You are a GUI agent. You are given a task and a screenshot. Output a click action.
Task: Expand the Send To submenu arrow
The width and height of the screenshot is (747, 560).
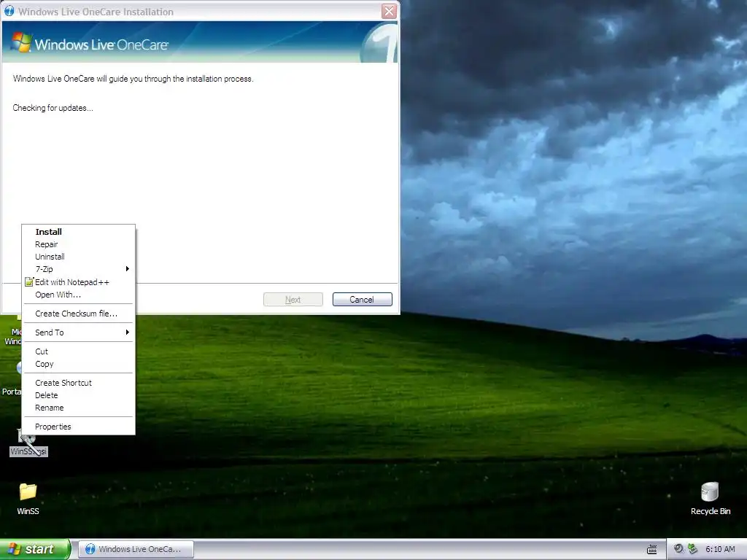point(127,332)
